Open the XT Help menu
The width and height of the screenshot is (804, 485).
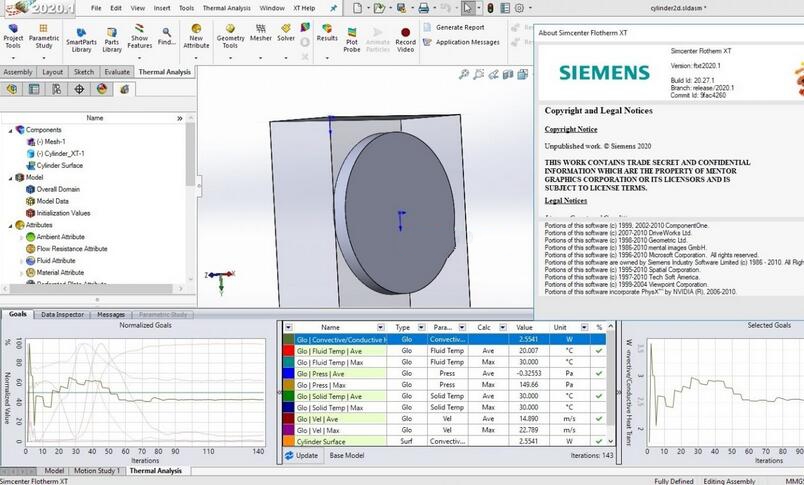click(304, 8)
